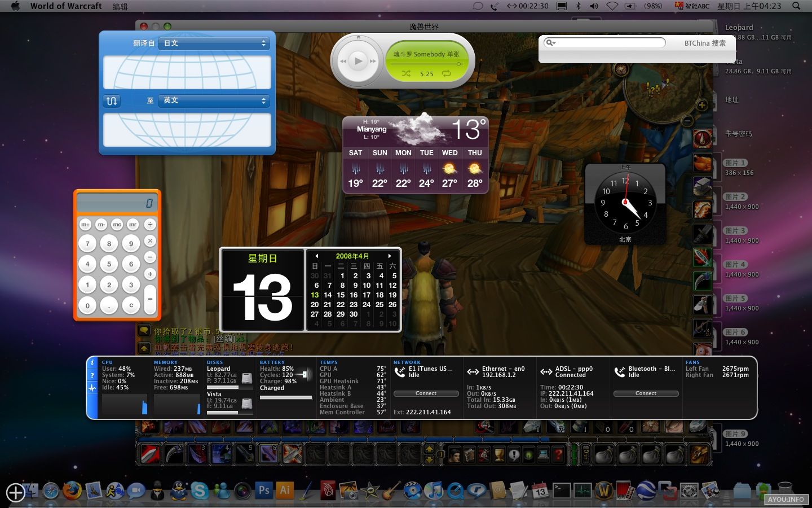812x508 pixels.
Task: Click the Dashboard add-widget plus button
Action: point(15,493)
